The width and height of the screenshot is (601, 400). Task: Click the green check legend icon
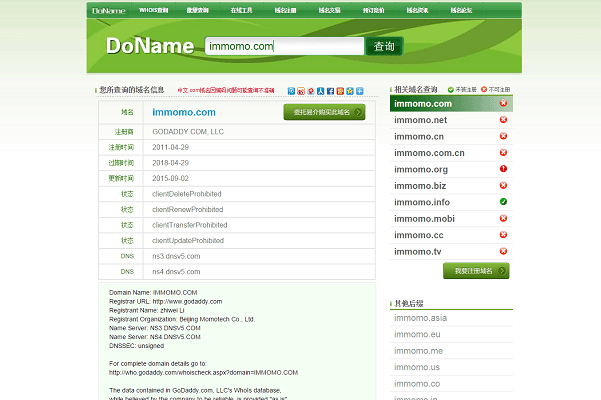451,90
